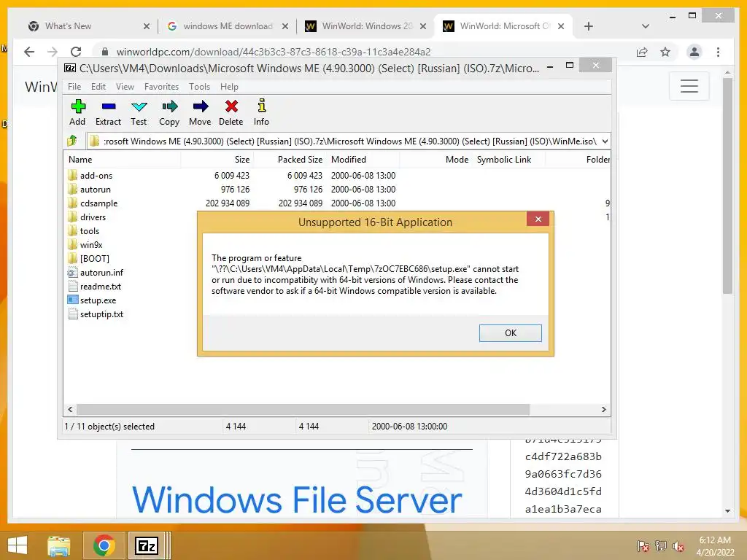Select the readme.txt file icon
747x560 pixels.
point(72,286)
